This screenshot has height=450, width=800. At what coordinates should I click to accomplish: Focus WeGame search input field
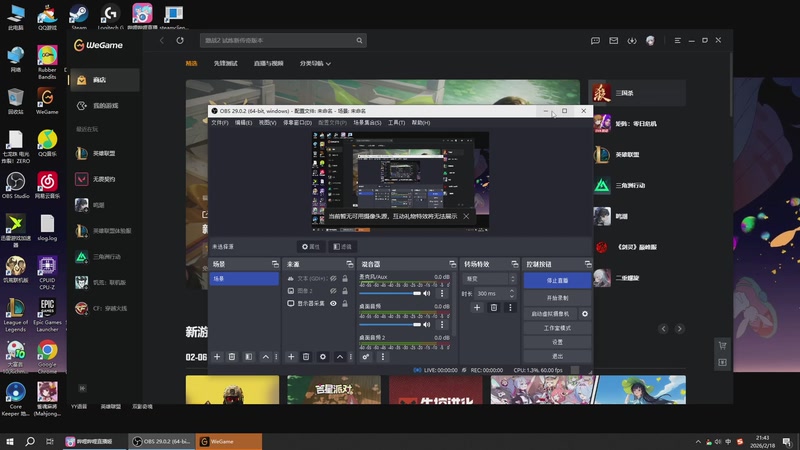279,40
